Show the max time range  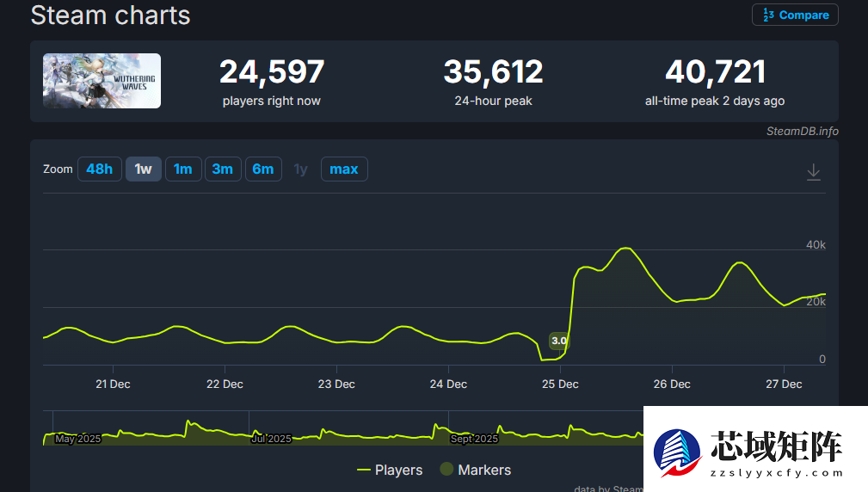[x=343, y=169]
